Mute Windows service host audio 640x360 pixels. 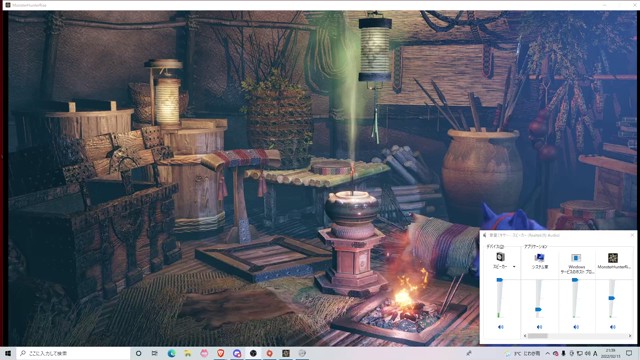tap(576, 327)
